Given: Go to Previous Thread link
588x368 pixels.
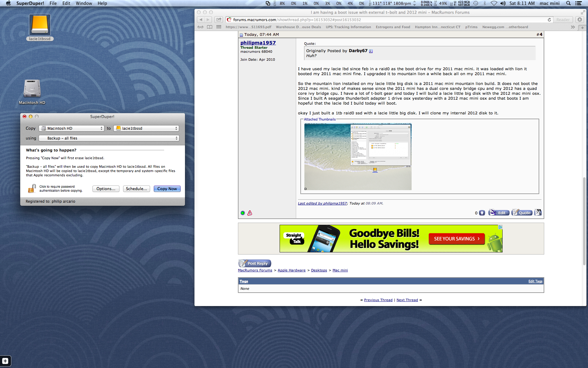Looking at the screenshot, I should coord(378,300).
